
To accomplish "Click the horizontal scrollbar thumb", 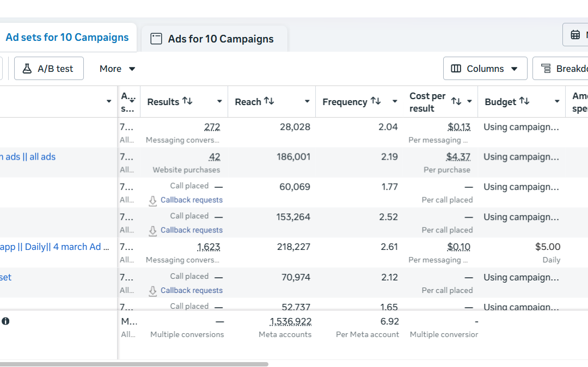I will (x=134, y=364).
